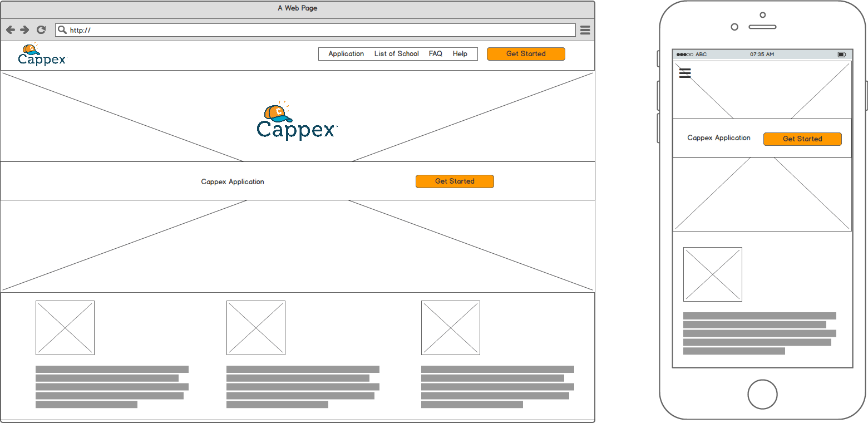Click the signal dots in the phone status bar

point(685,55)
